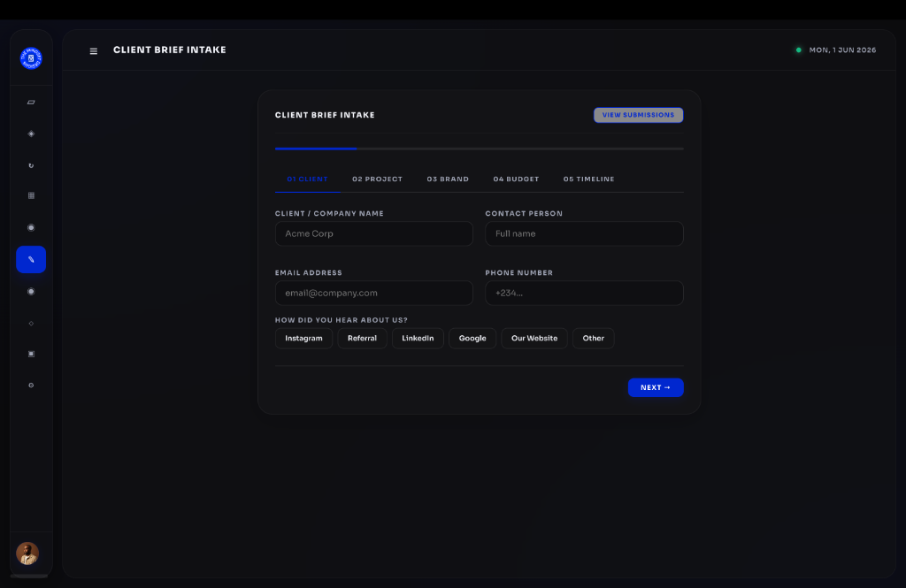Image resolution: width=906 pixels, height=588 pixels.
Task: Choose the Our Website option
Action: (x=534, y=339)
